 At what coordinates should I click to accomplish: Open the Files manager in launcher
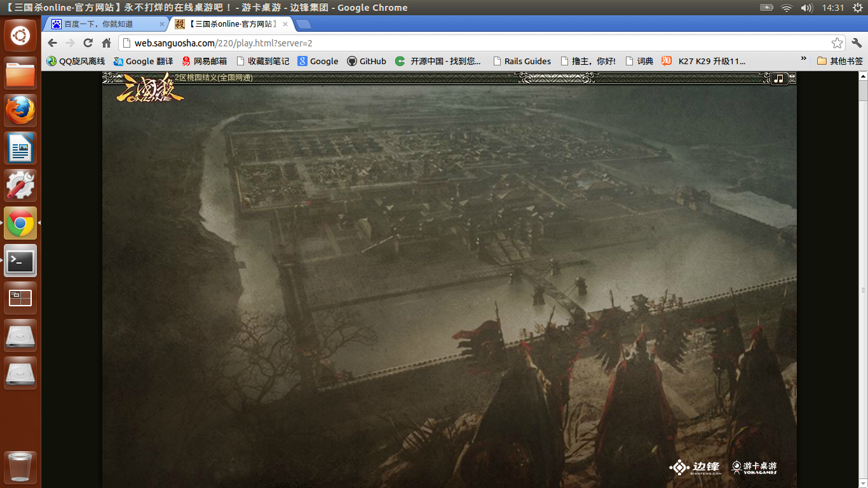click(20, 73)
